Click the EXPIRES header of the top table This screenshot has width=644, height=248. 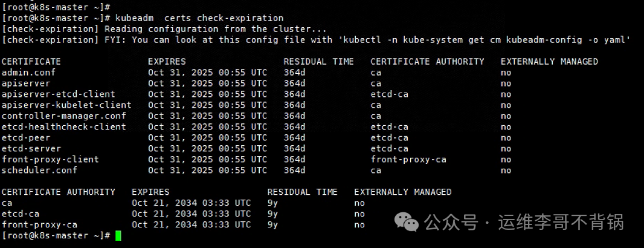click(167, 62)
